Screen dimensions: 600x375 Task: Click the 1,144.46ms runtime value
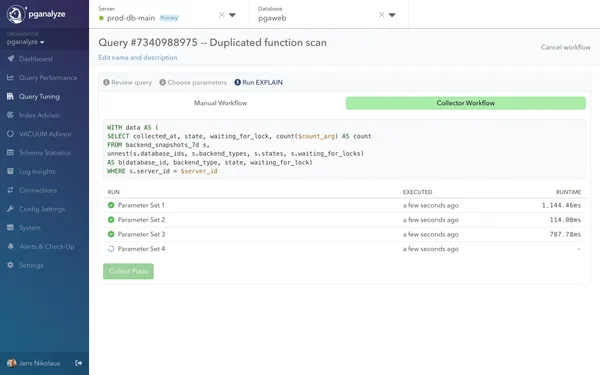coord(561,205)
